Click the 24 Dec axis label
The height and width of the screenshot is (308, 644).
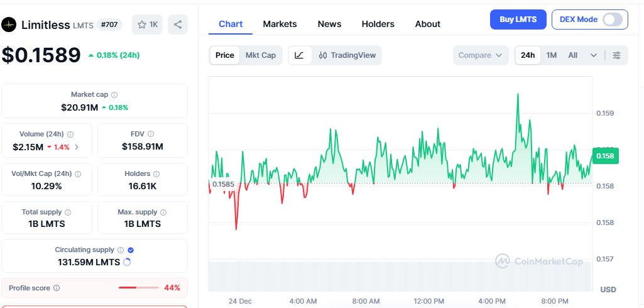tap(240, 302)
